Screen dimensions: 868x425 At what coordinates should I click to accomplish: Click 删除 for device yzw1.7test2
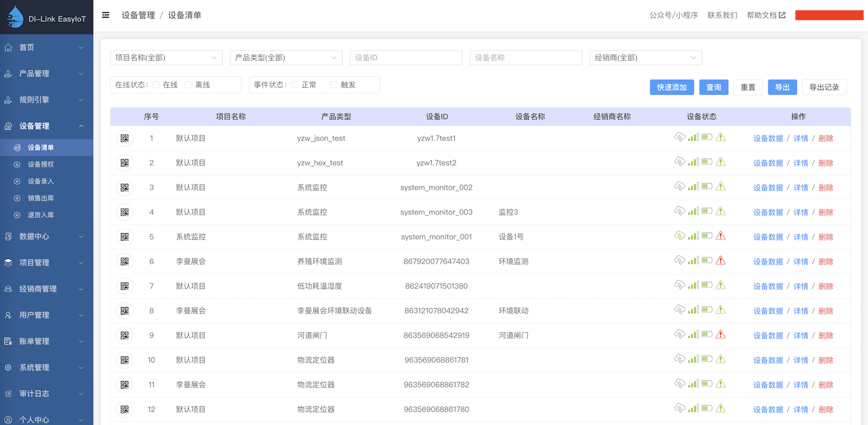pos(826,163)
